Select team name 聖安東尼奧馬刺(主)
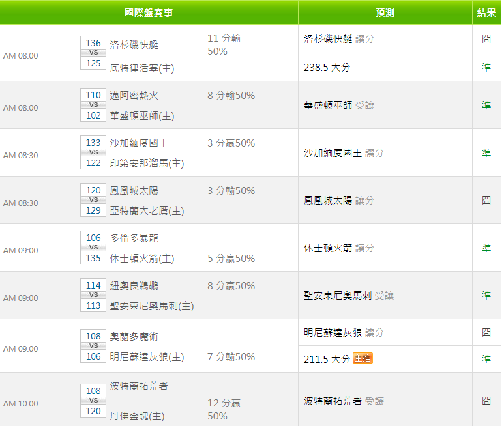504x426 pixels. point(152,305)
